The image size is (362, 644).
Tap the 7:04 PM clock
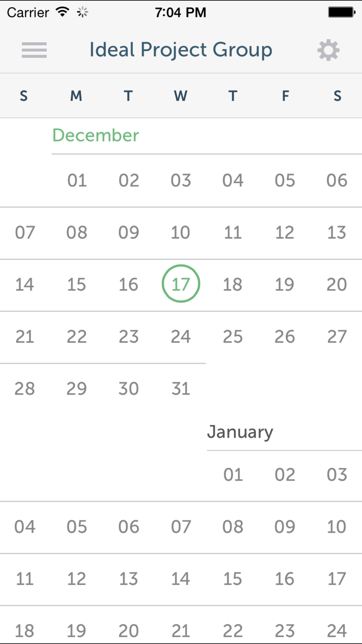click(181, 13)
